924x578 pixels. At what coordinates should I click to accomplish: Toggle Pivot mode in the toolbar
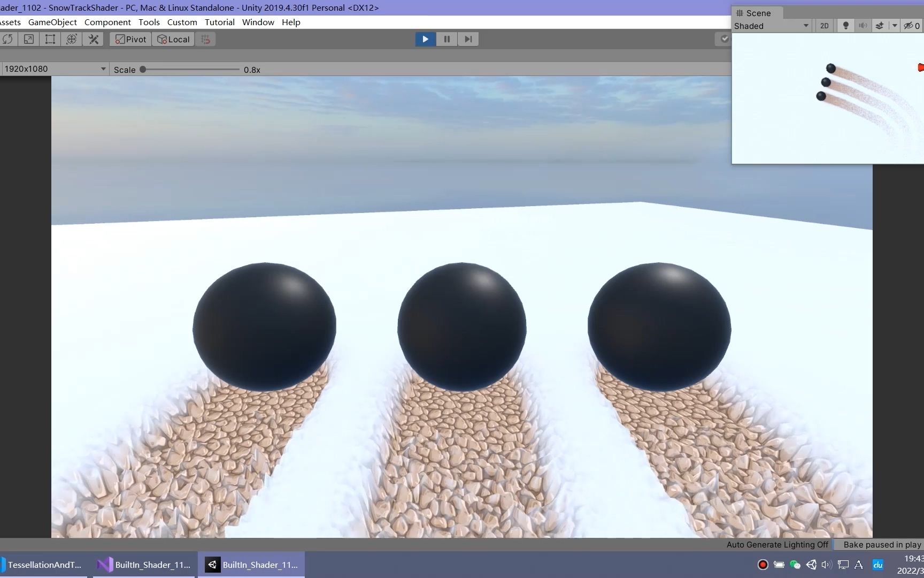129,39
